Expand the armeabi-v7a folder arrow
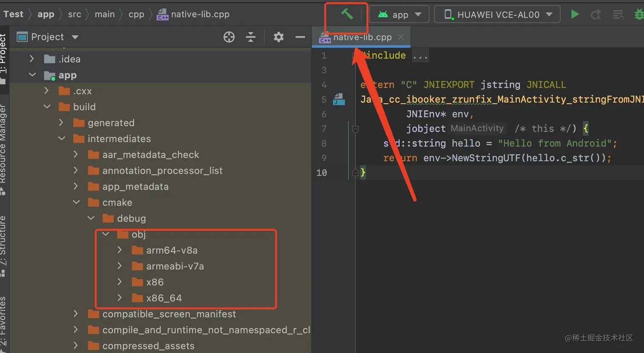Image resolution: width=644 pixels, height=353 pixels. (x=120, y=266)
